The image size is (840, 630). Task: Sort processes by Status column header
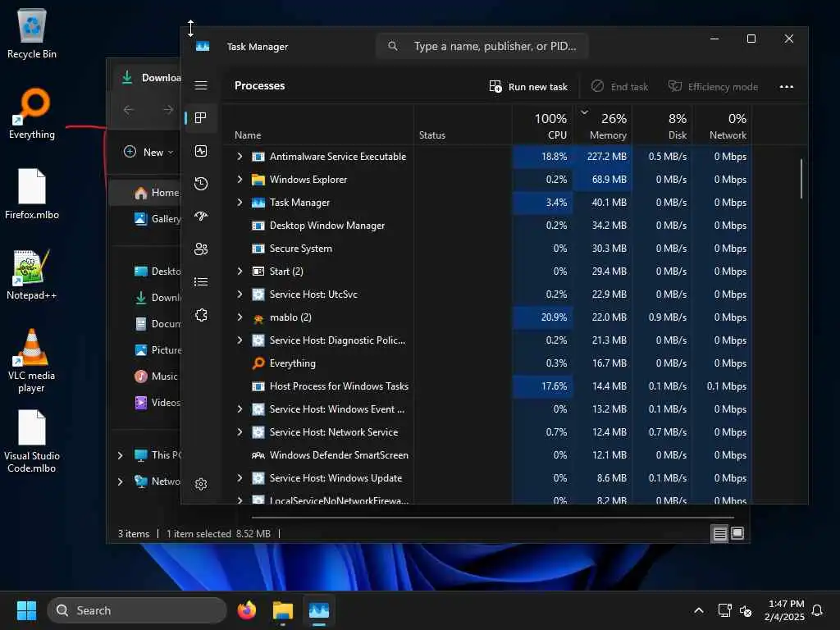pyautogui.click(x=463, y=126)
